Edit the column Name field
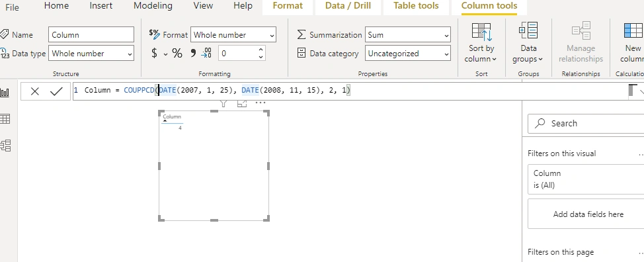This screenshot has height=262, width=644. (91, 34)
